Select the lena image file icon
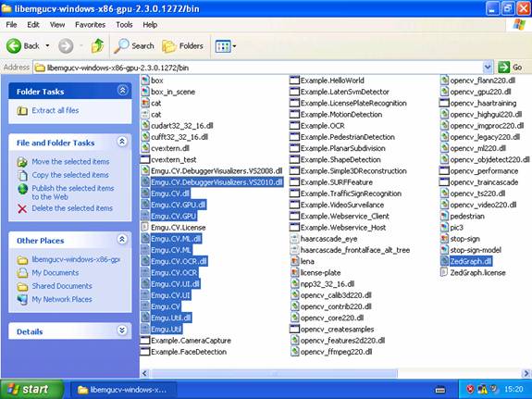The image size is (532, 399). click(x=294, y=261)
